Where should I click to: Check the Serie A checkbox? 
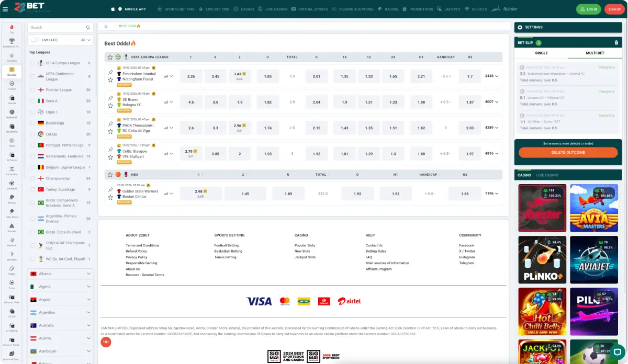[x=33, y=101]
